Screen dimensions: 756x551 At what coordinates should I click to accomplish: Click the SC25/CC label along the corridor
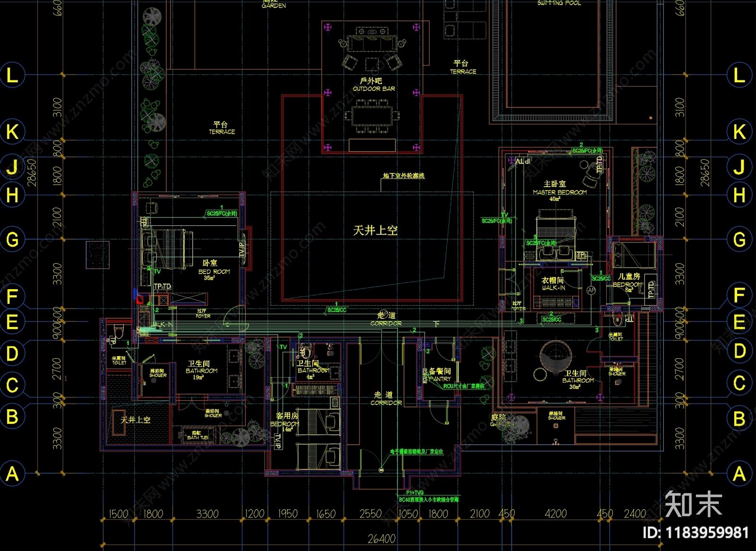tap(336, 310)
